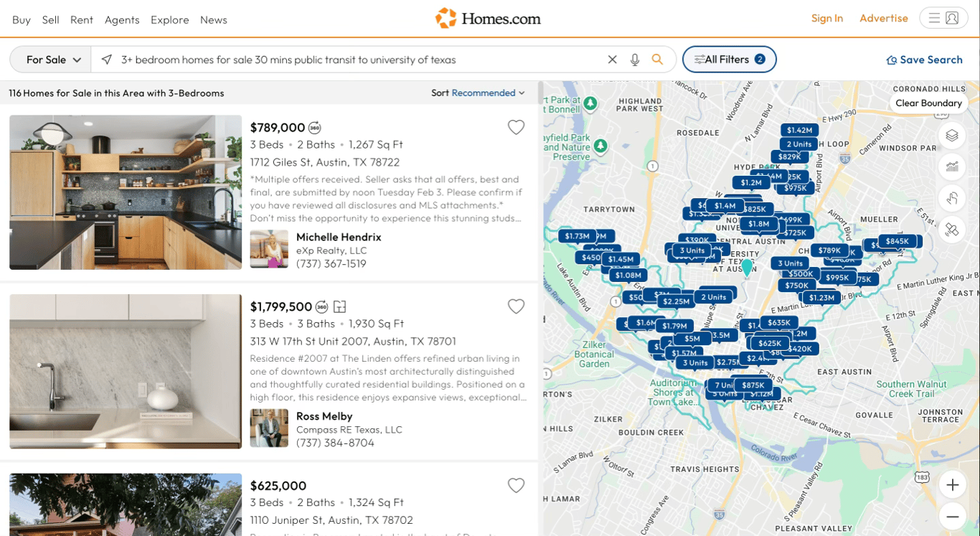Open the market statistics map icon

pos(953,167)
